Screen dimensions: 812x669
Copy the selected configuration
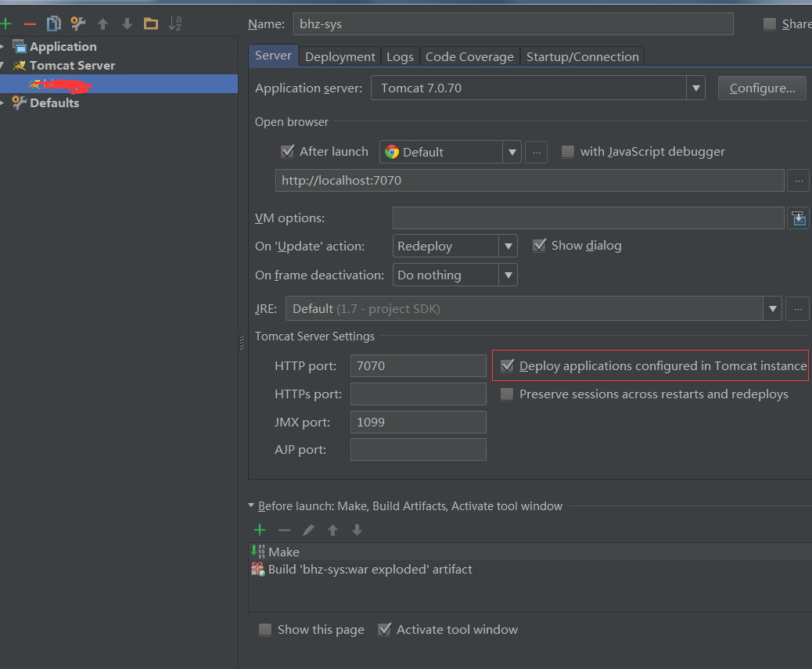click(54, 23)
